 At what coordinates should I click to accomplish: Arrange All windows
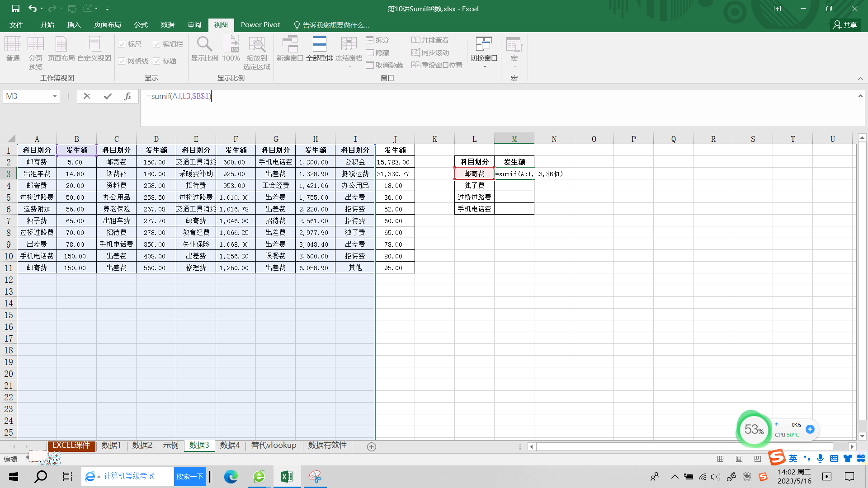(320, 49)
